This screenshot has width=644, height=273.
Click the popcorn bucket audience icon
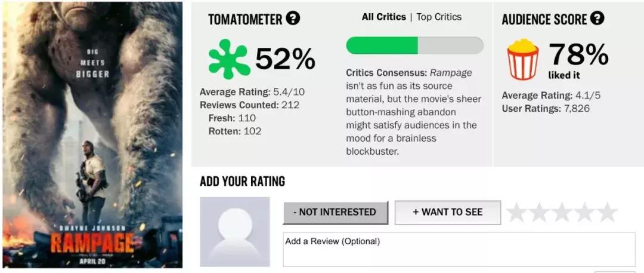(522, 59)
